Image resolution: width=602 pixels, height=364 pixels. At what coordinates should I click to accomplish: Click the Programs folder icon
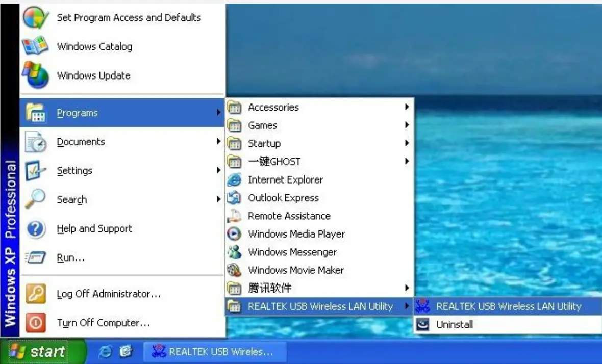coord(35,113)
